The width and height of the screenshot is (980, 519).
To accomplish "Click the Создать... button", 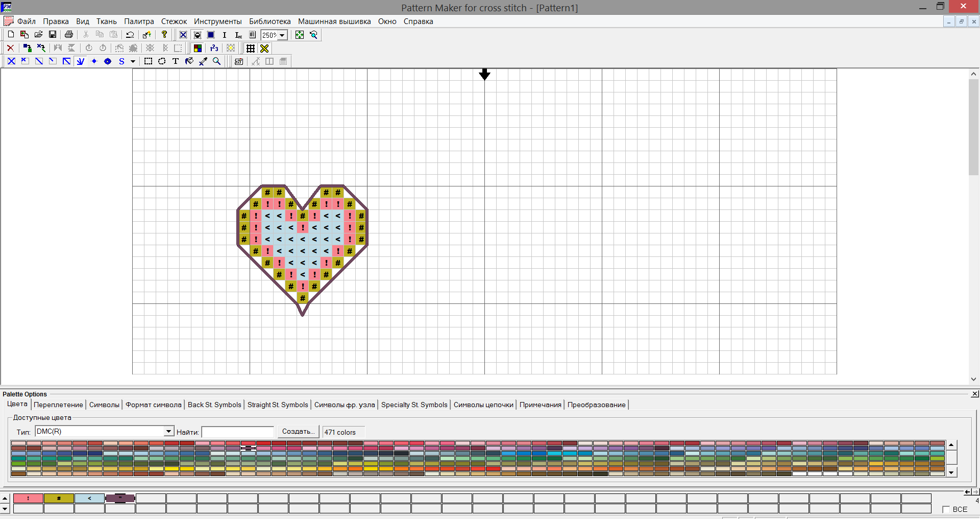I will [298, 432].
